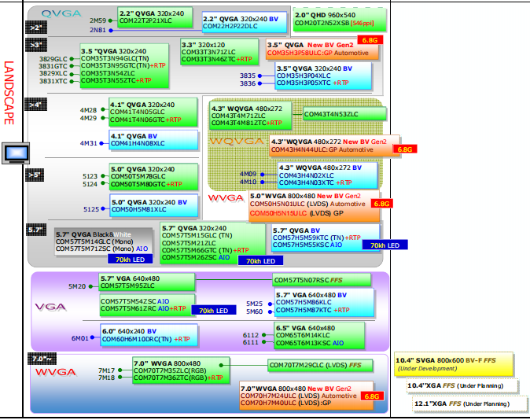Click the VGA section heading
The image size is (530, 420).
pos(50,307)
